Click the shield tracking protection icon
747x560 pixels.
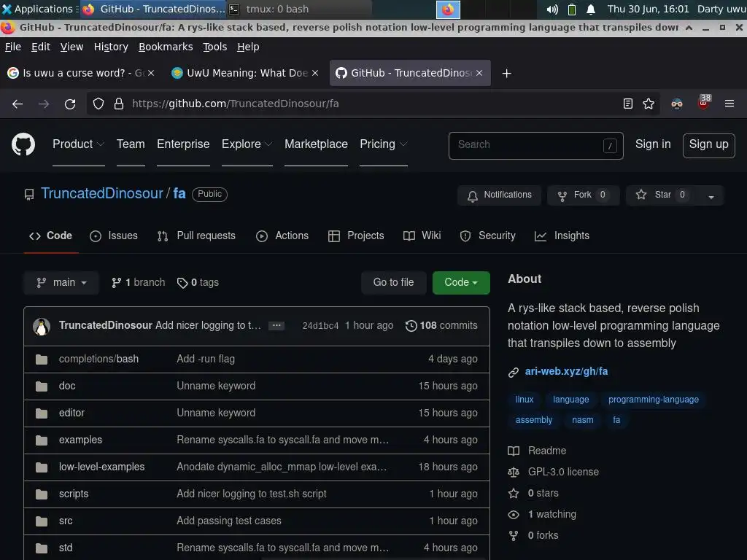(x=98, y=104)
